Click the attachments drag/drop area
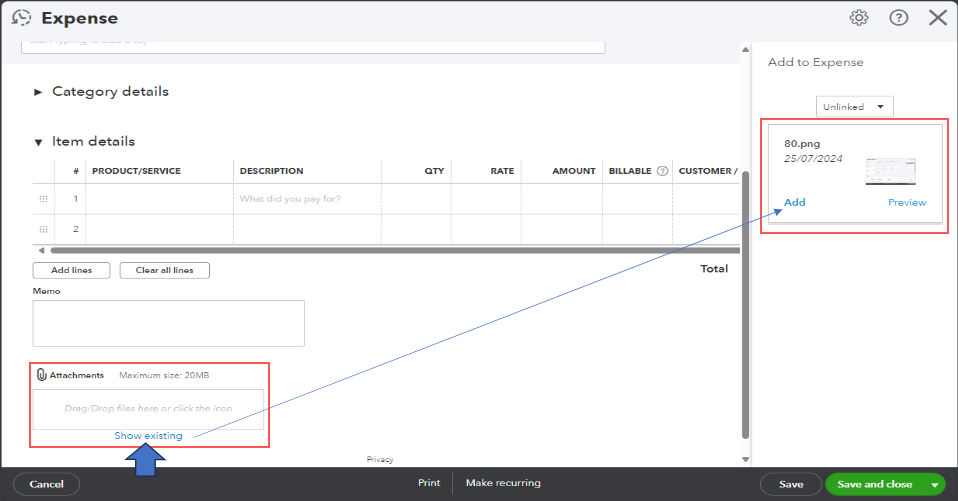The width and height of the screenshot is (958, 501). click(x=148, y=409)
